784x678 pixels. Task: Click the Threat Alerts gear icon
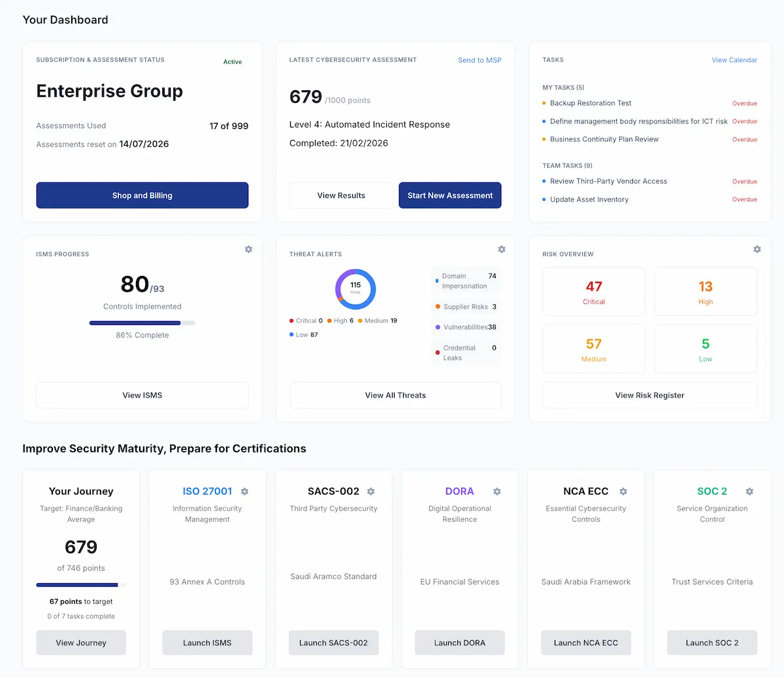(x=501, y=249)
